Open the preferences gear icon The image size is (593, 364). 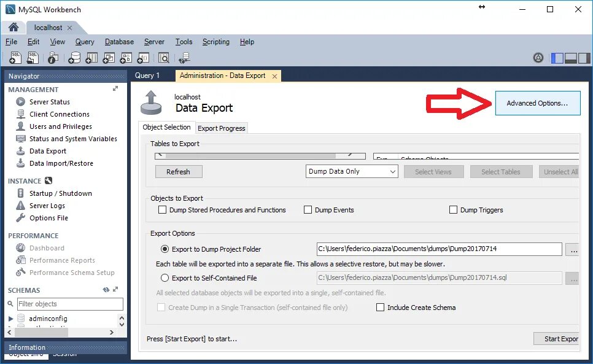(x=538, y=58)
